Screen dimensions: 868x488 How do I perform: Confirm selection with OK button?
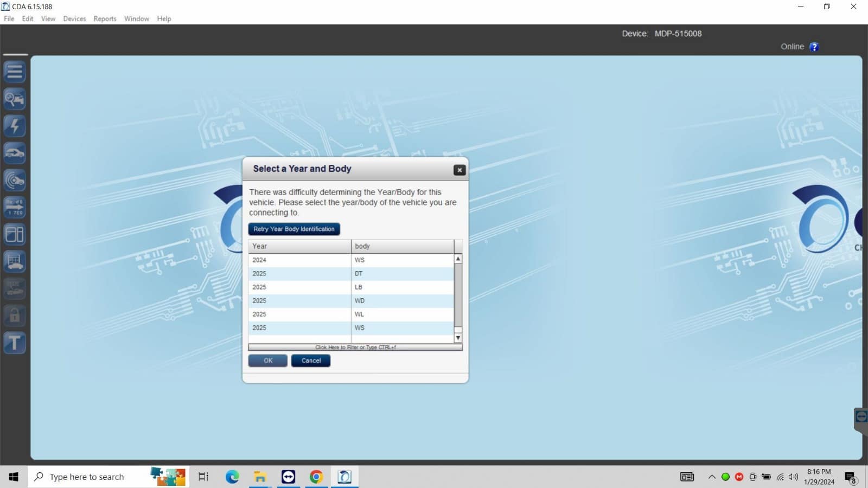pos(267,360)
